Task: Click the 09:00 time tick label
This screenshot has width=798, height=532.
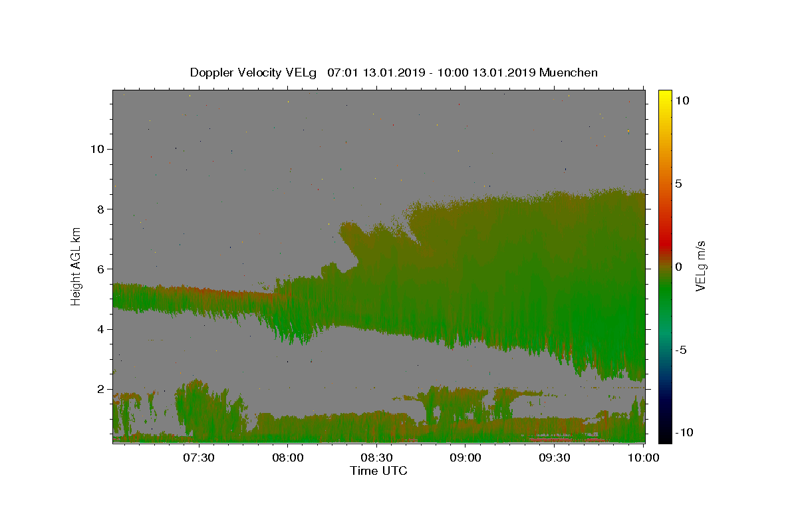Action: tap(465, 458)
